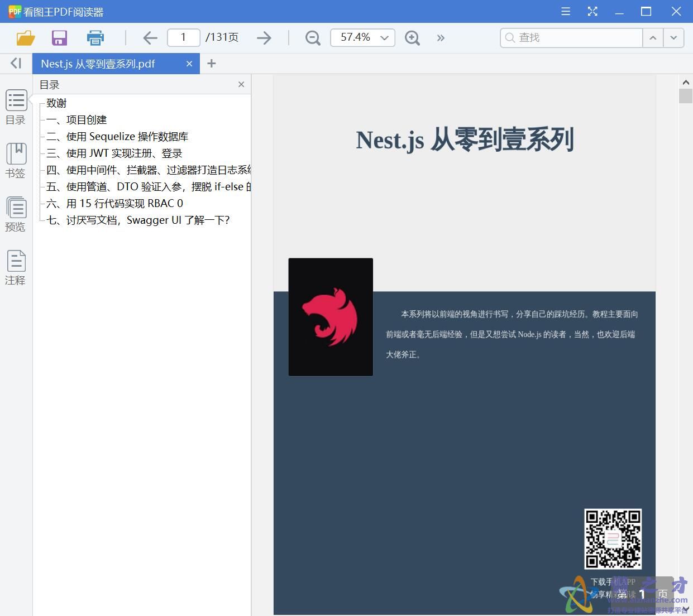Image resolution: width=693 pixels, height=616 pixels.
Task: Go to the next page arrow
Action: click(x=264, y=38)
